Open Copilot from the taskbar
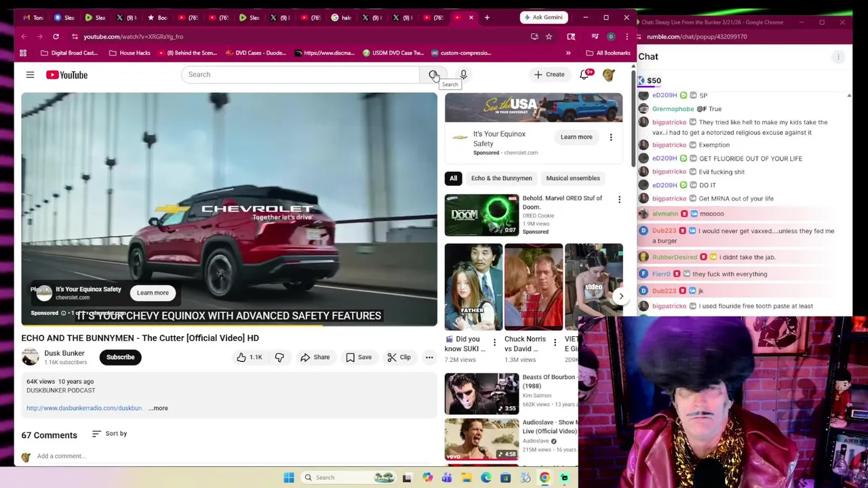The image size is (868, 488). pos(427,478)
